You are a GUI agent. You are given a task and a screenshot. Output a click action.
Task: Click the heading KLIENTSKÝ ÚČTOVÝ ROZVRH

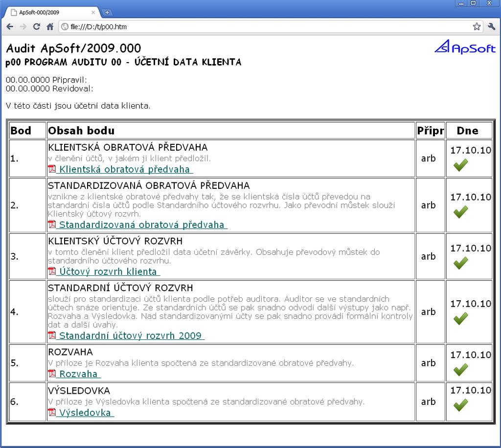pos(115,241)
